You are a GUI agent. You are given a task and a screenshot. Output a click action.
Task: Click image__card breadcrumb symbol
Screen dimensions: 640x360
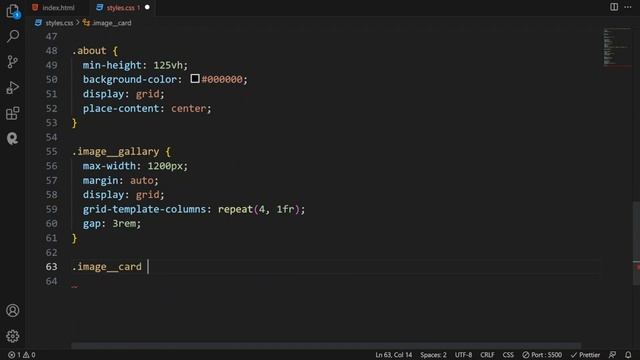click(x=107, y=23)
